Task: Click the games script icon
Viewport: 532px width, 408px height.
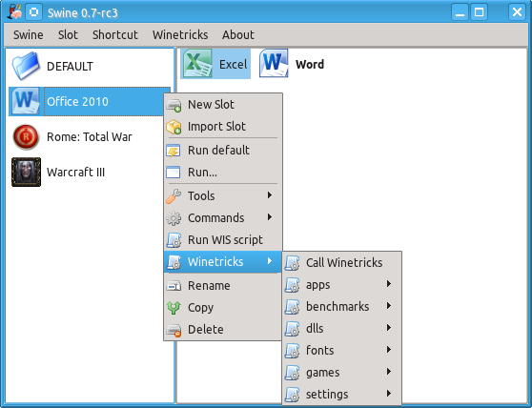Action: (292, 373)
